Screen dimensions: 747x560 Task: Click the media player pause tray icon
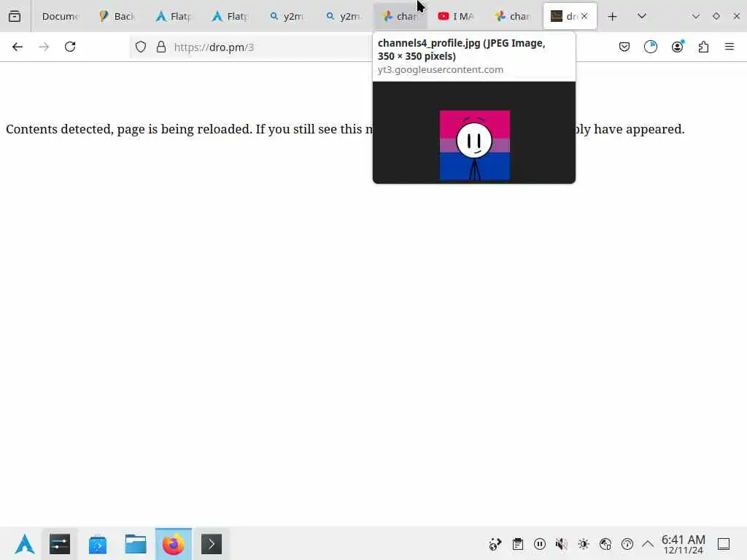click(x=540, y=544)
